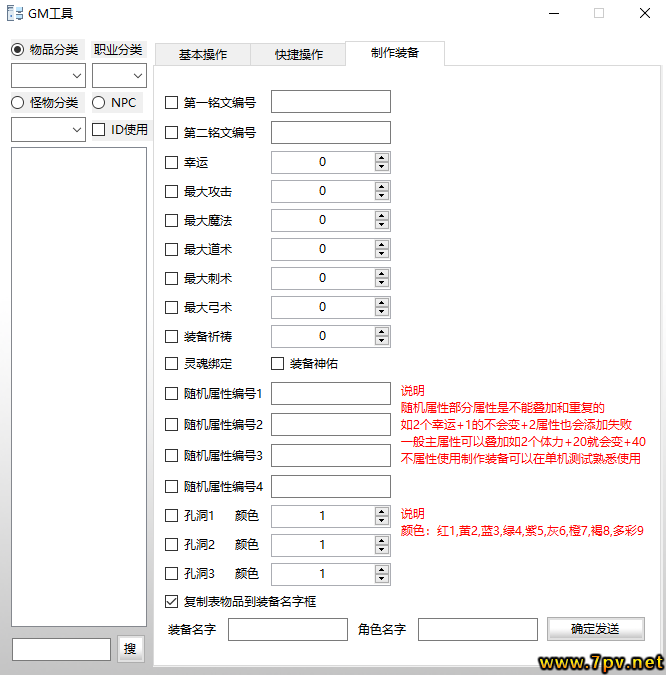Open the dropdown under 物品分类

coord(48,76)
